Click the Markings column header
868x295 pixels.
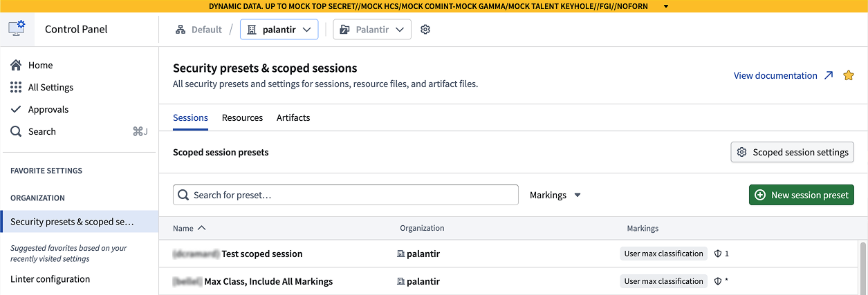coord(643,228)
